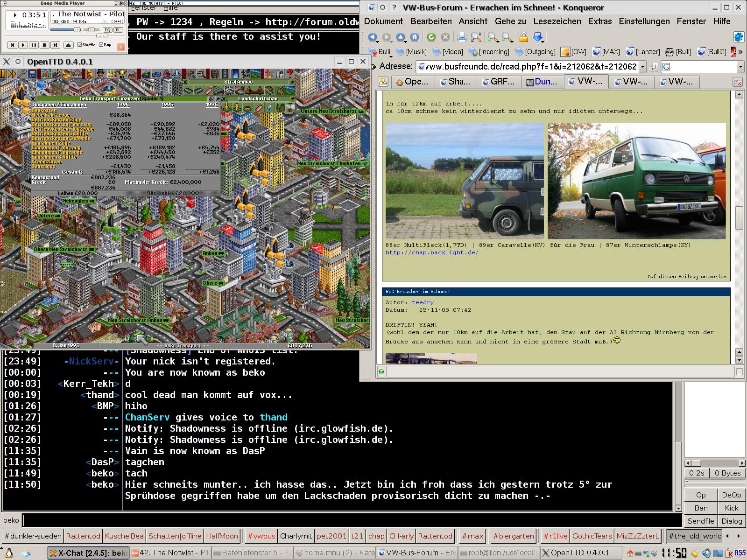
Task: Click Konqueror home button
Action: pos(414,37)
